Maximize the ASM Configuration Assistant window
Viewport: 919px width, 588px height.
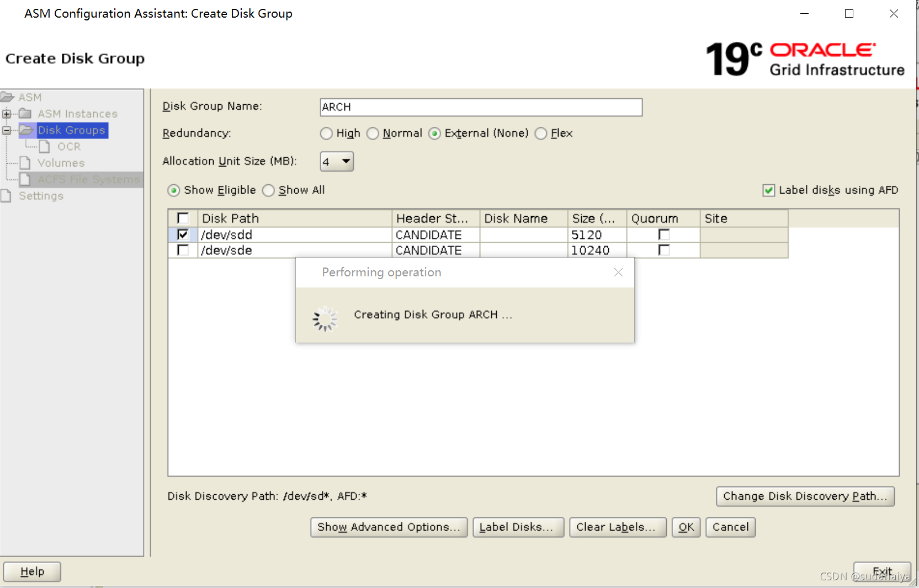pyautogui.click(x=849, y=14)
